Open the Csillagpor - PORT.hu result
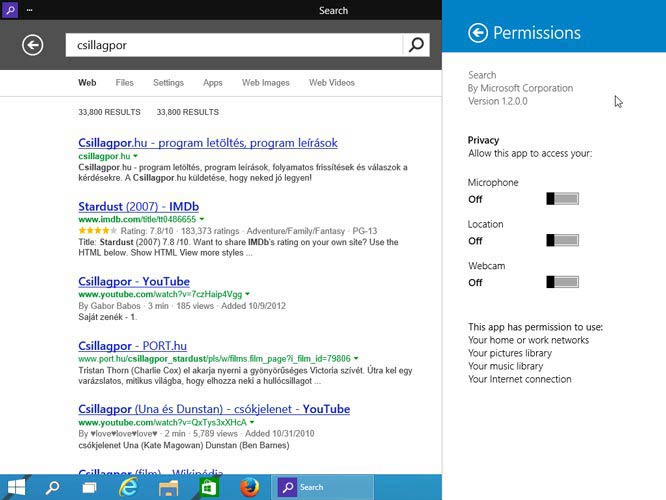This screenshot has width=666, height=500. (133, 346)
